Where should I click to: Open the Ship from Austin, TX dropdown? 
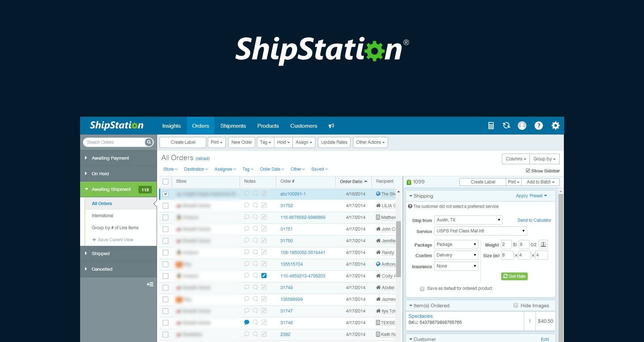tap(468, 220)
